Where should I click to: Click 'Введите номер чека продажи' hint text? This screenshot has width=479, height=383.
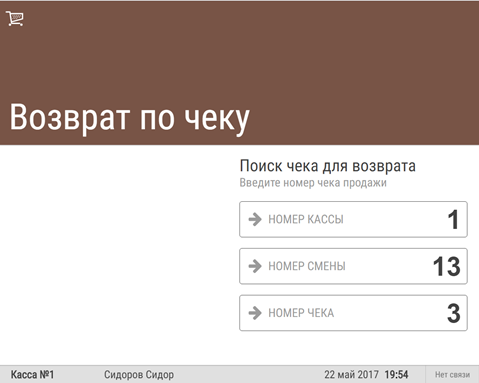pyautogui.click(x=313, y=183)
